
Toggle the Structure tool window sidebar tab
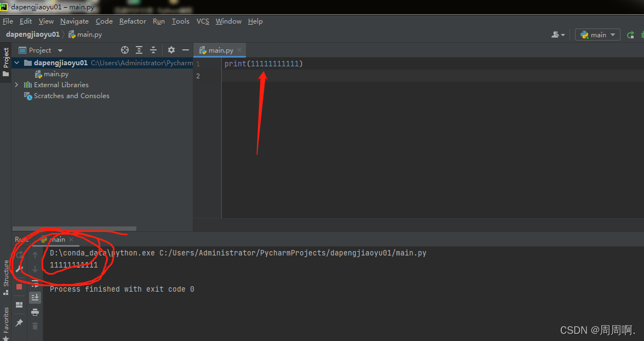(x=5, y=277)
